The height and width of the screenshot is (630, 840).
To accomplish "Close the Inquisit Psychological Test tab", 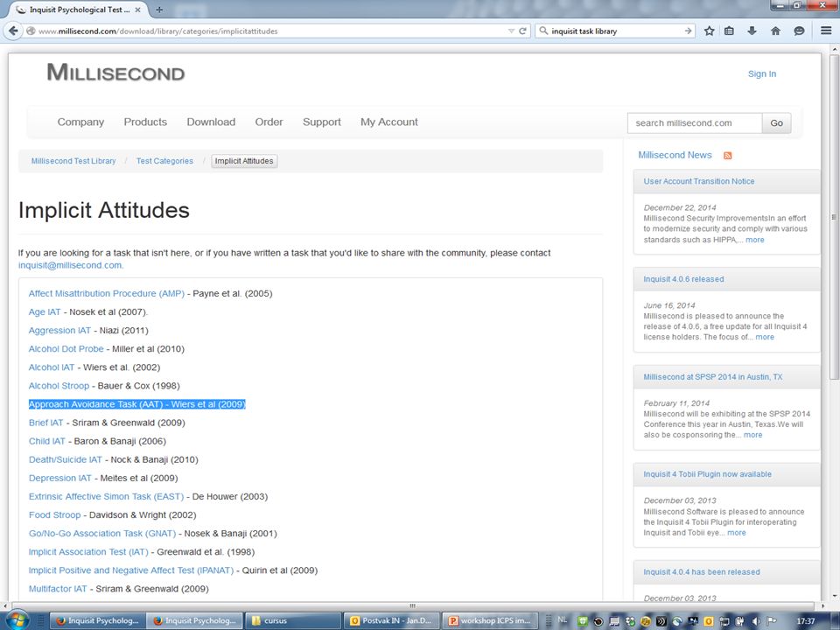I will coord(137,10).
